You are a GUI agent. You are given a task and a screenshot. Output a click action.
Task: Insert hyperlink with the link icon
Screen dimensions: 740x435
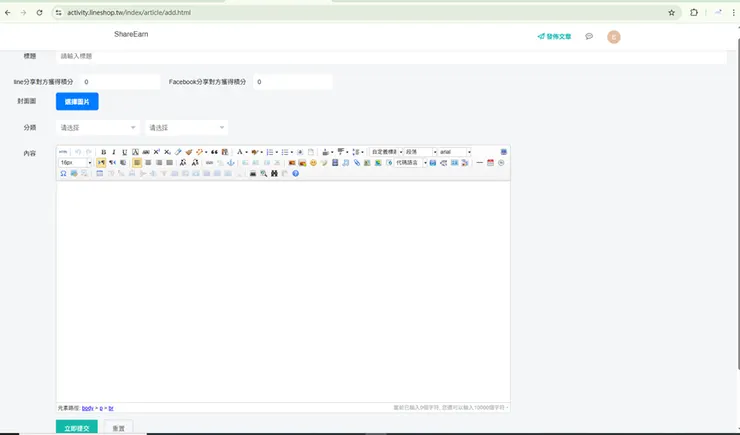click(x=209, y=163)
